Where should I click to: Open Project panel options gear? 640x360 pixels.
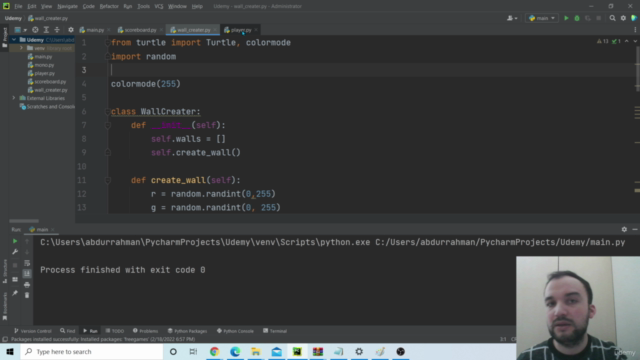pyautogui.click(x=71, y=30)
